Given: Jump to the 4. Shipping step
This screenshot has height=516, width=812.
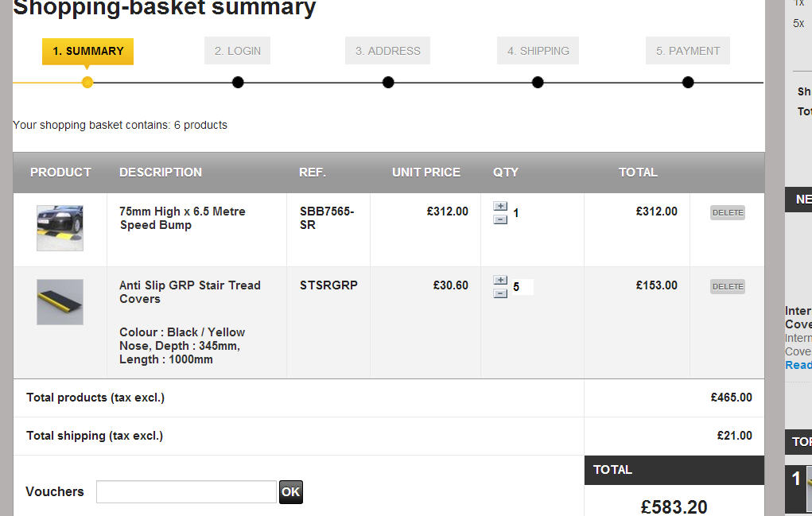Looking at the screenshot, I should (x=538, y=51).
